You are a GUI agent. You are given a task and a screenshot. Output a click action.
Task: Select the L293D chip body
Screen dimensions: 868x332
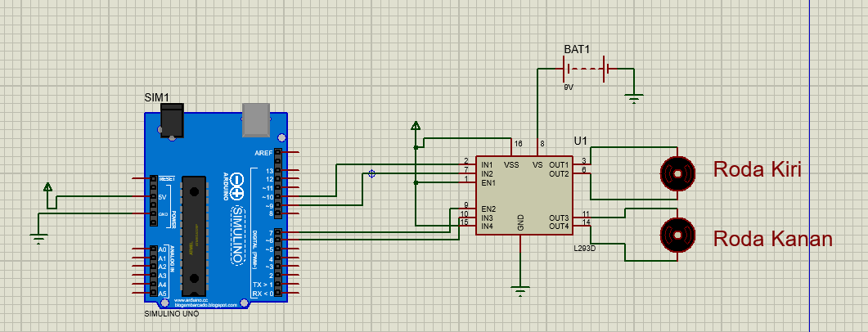524,195
